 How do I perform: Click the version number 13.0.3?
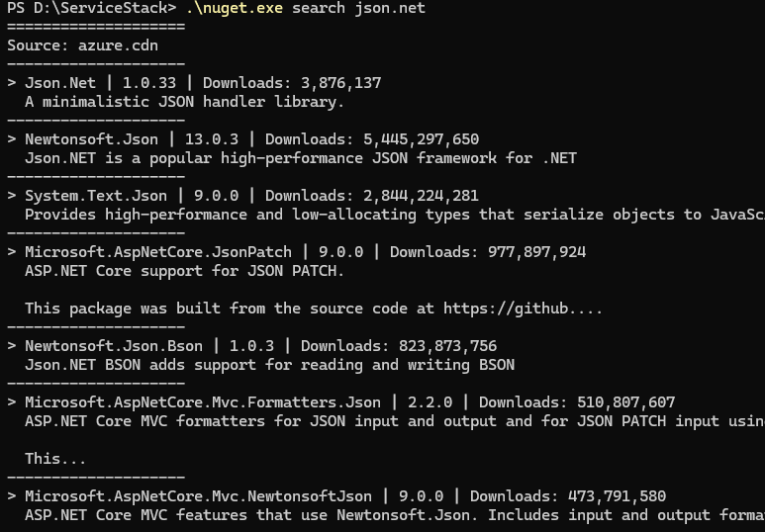[x=212, y=139]
